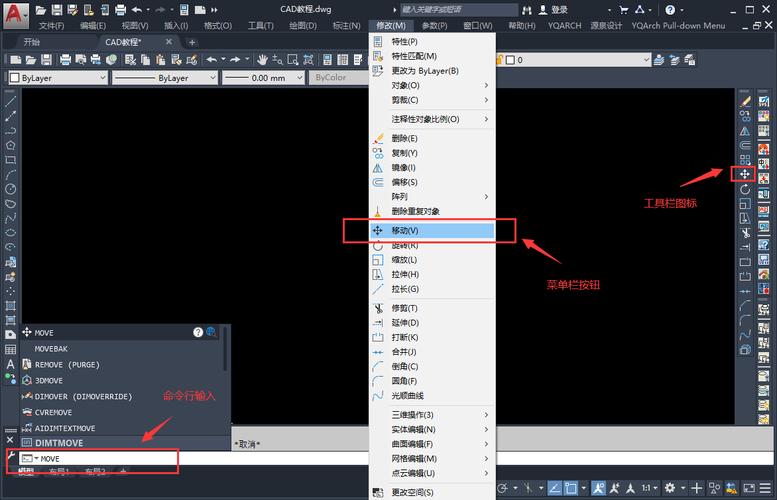Click the command line input field
This screenshot has width=777, height=500.
coord(110,458)
